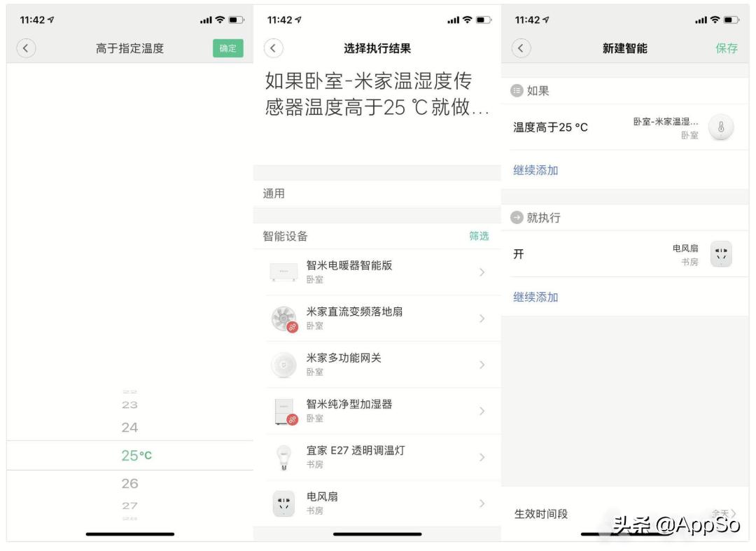Screen dimensions: 756x551
Task: Select the 智米纯净型加湿器 humidifier icon
Action: coord(284,410)
